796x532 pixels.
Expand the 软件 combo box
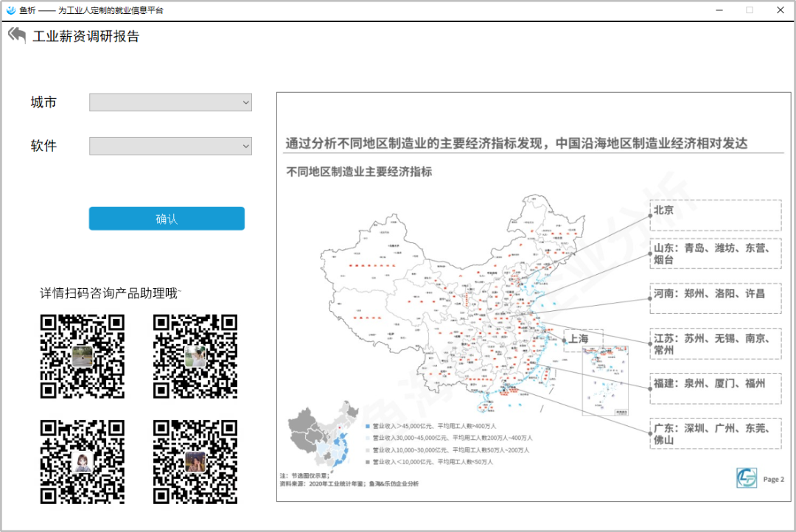pos(170,146)
